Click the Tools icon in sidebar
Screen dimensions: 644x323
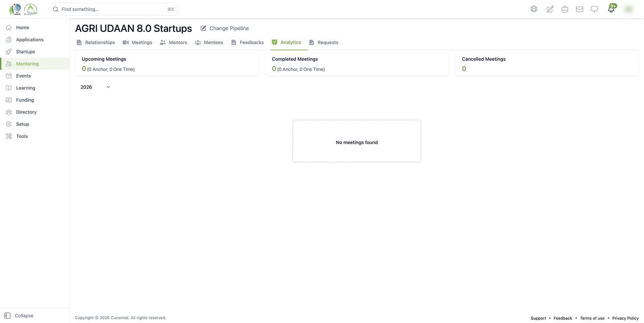pyautogui.click(x=8, y=136)
